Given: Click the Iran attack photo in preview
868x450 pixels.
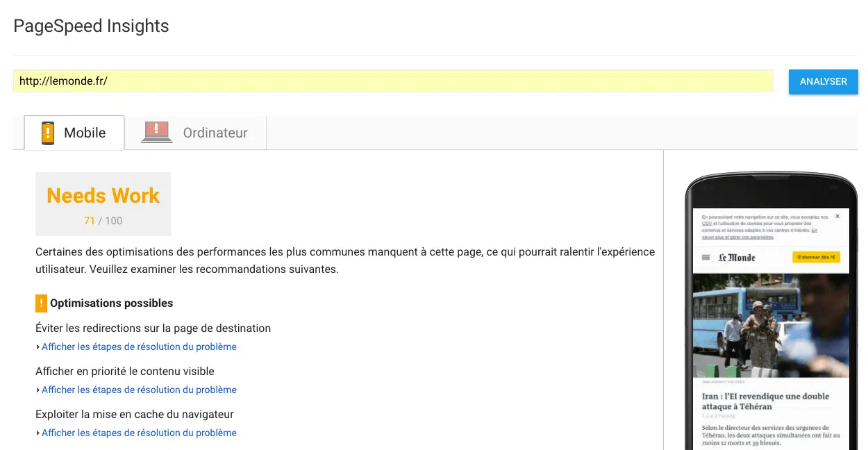Looking at the screenshot, I should (x=771, y=325).
